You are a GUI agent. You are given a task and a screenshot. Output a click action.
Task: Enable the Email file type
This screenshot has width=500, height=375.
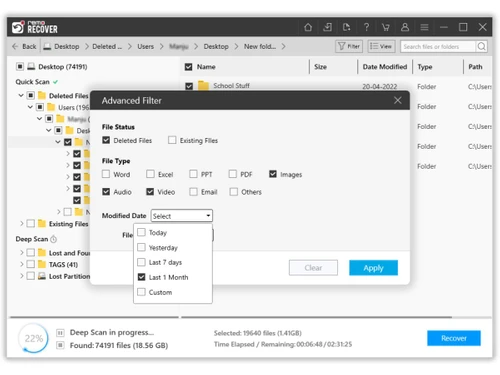click(x=193, y=192)
